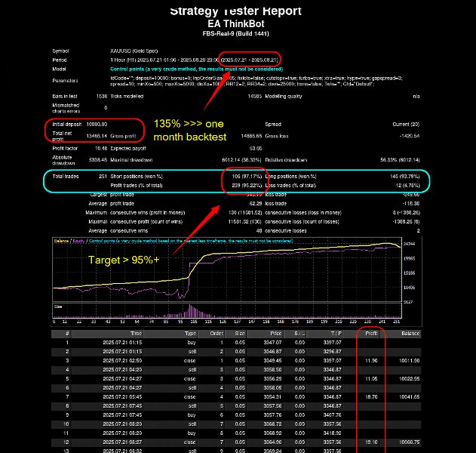Select the "-1420.54" gross loss value
Screen dimensions: 476x453
point(410,136)
